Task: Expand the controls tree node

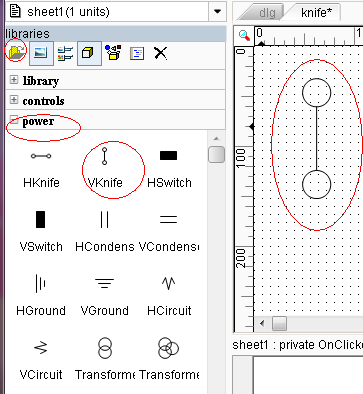Action: point(14,99)
